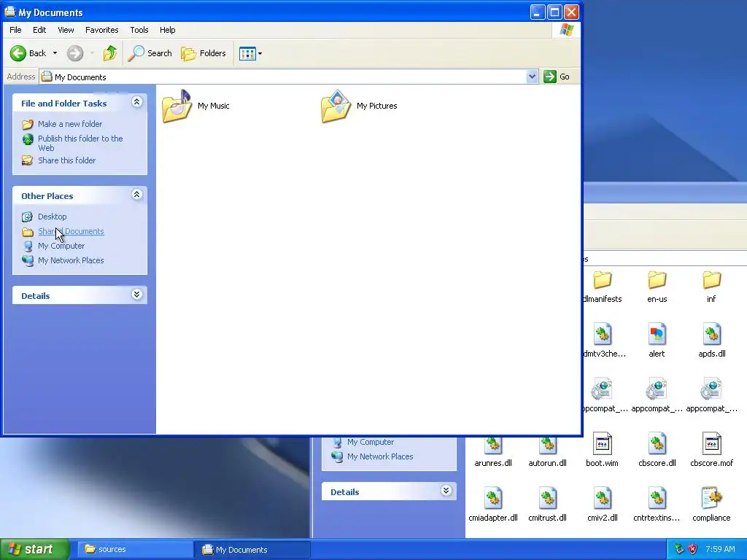Select boot.wim in sources window
The height and width of the screenshot is (560, 747).
pyautogui.click(x=602, y=450)
